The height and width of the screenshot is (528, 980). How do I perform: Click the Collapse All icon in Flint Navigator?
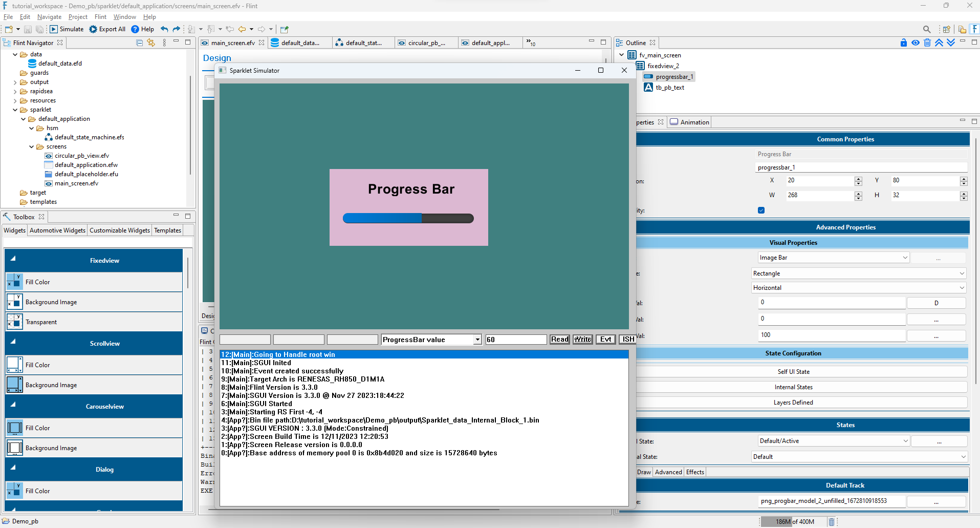point(139,43)
